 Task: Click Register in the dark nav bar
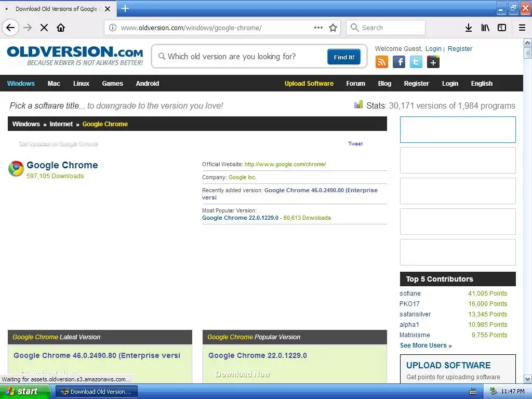point(416,84)
